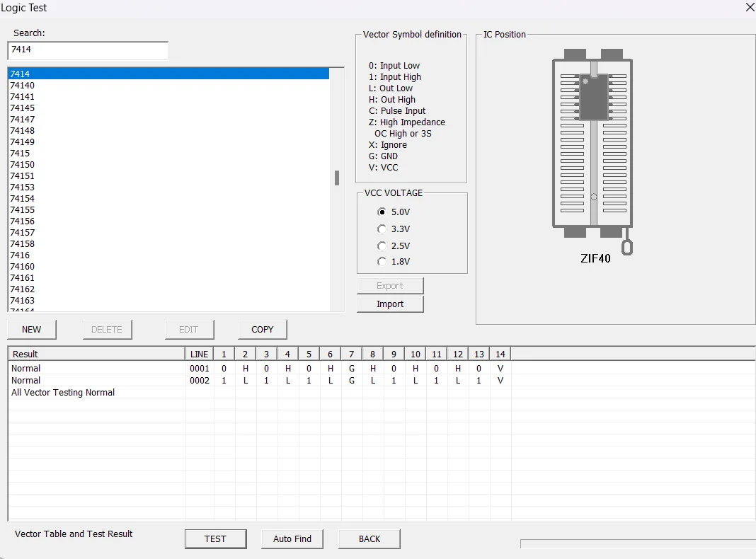Image resolution: width=756 pixels, height=559 pixels.
Task: Click the LINE column header
Action: (199, 355)
